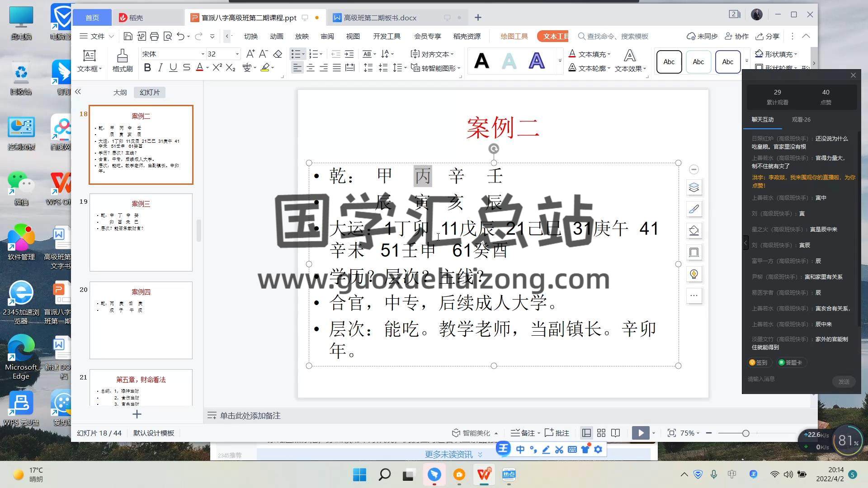Switch to the 大纲 panel tab
The image size is (868, 488).
[x=120, y=92]
